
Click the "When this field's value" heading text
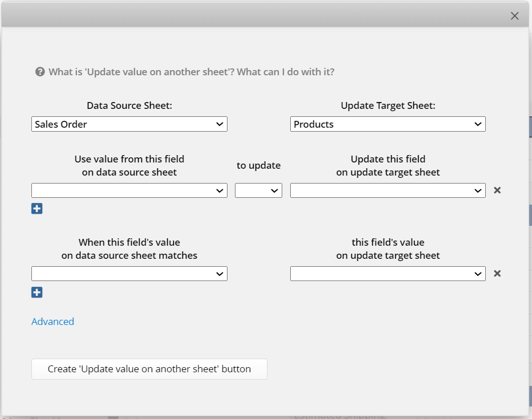(129, 242)
